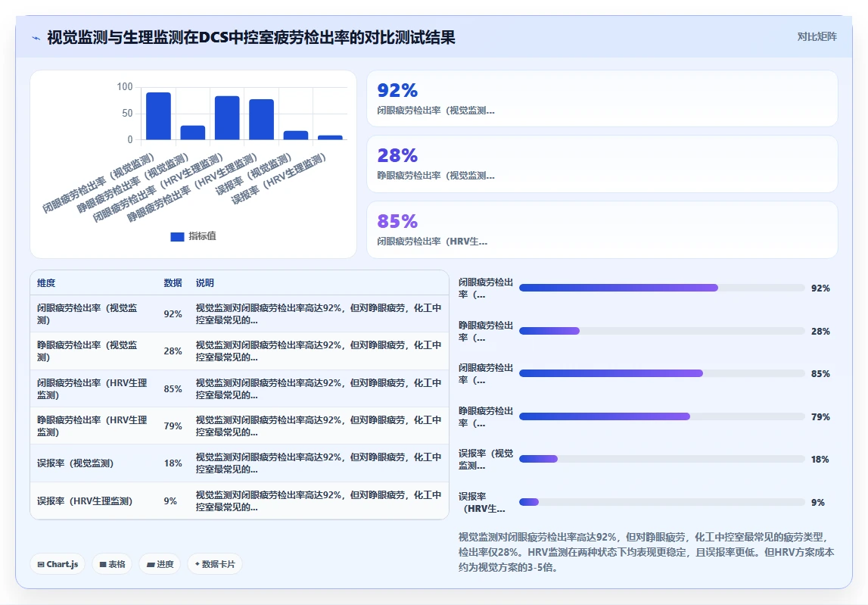Click the 数据卡片 tag chip
This screenshot has width=868, height=605.
(x=215, y=564)
